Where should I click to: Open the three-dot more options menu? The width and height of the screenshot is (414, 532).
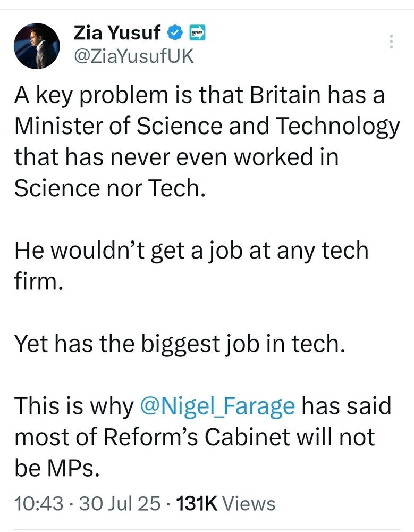392,42
